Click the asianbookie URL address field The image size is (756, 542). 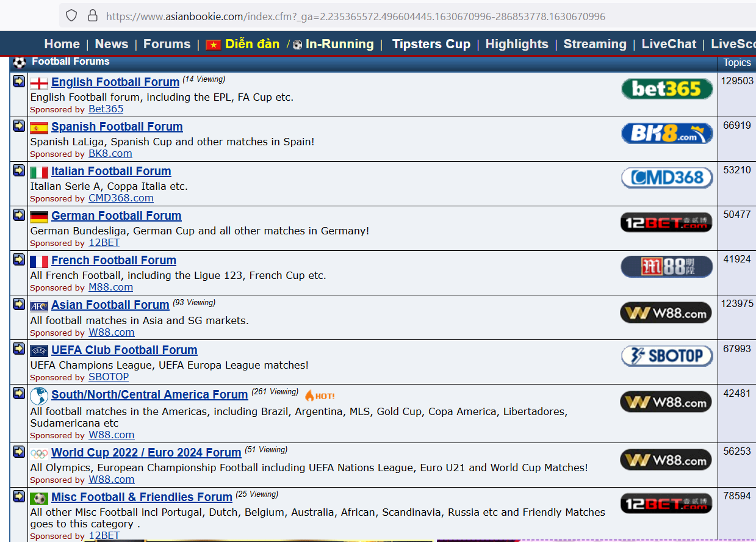[356, 16]
